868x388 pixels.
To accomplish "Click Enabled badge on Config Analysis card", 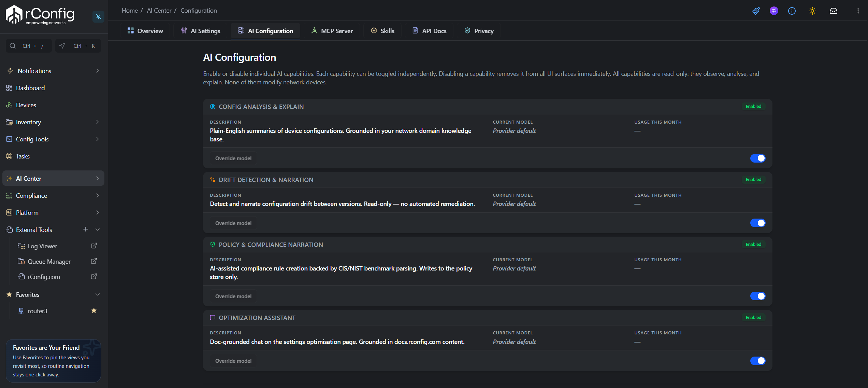I will coord(753,107).
